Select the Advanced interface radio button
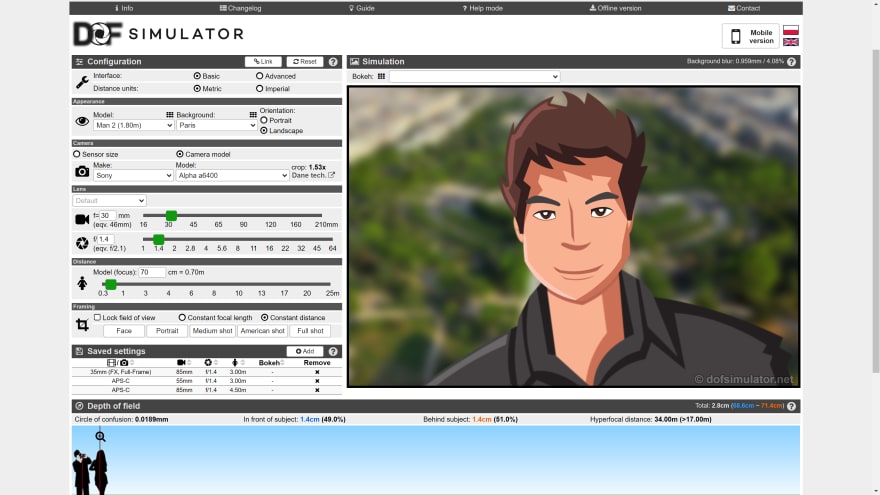Image resolution: width=880 pixels, height=495 pixels. coord(259,76)
